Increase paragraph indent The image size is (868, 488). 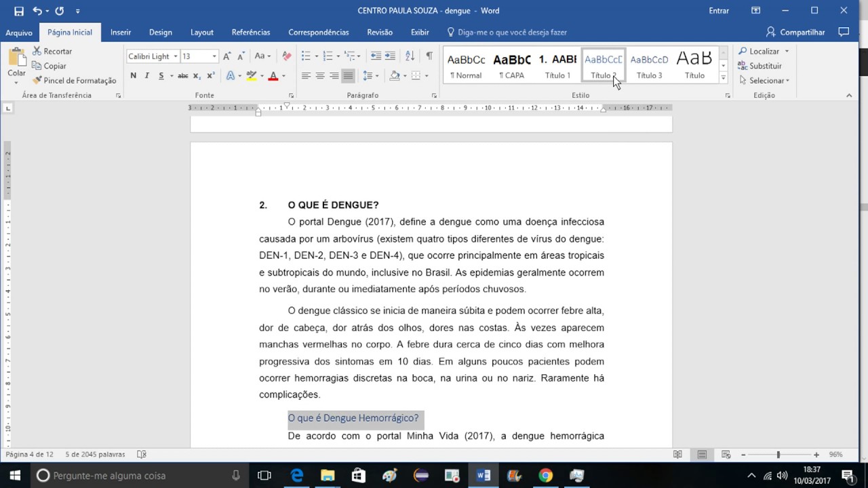click(390, 56)
